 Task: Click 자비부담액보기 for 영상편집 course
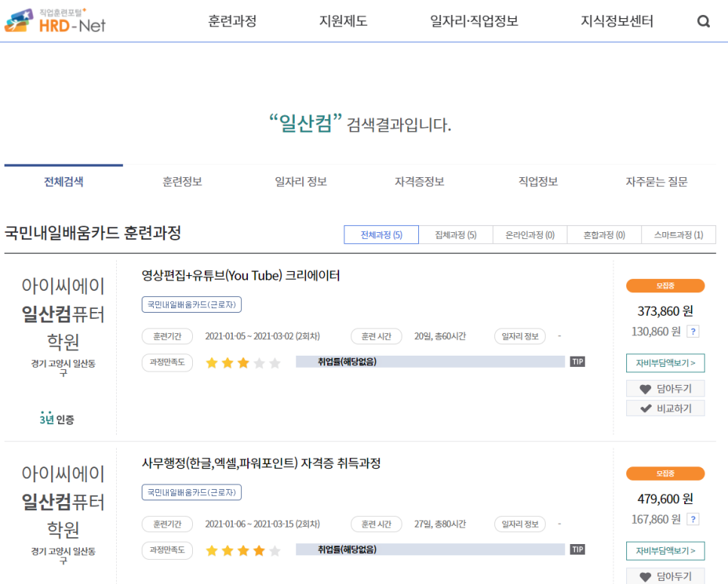[665, 363]
